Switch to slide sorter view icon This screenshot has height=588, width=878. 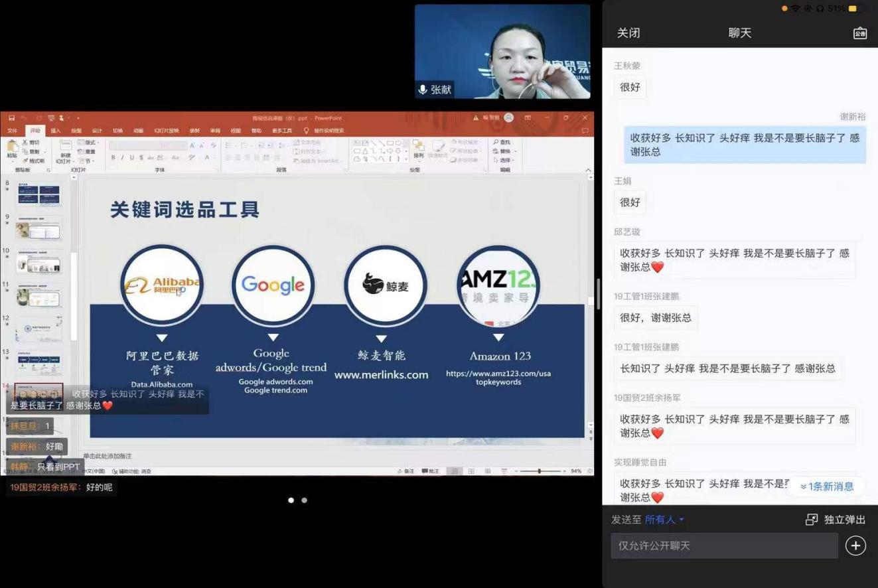coord(471,471)
